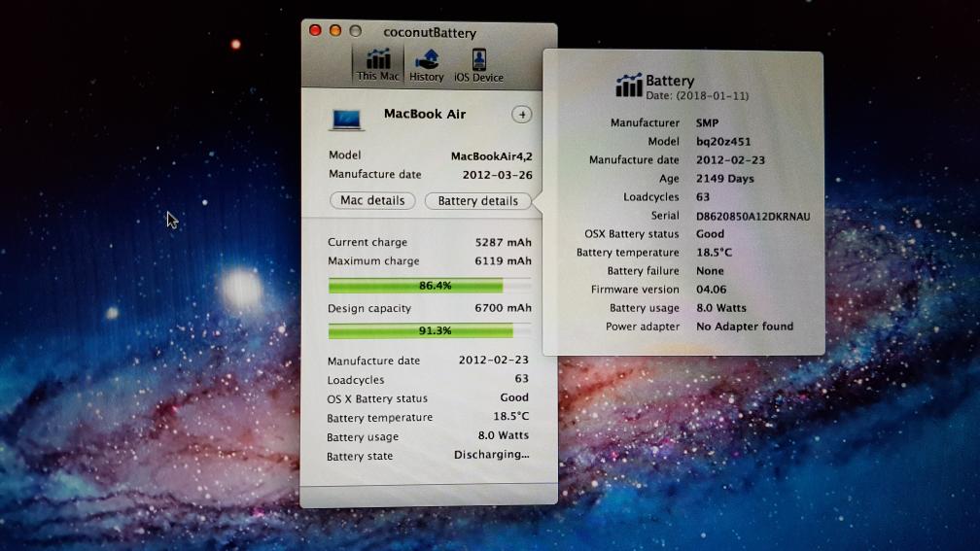The image size is (980, 551).
Task: Select maximum charge value 6119 mAh
Action: point(503,261)
